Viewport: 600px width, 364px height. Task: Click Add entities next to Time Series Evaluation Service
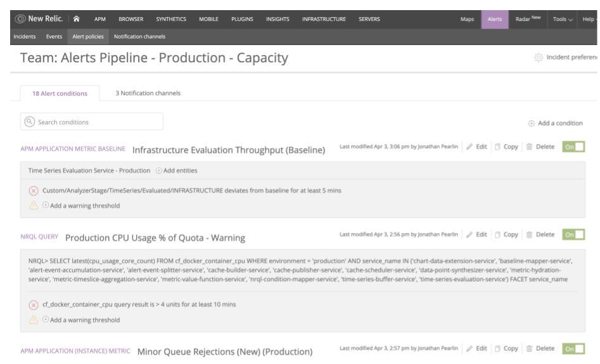click(x=176, y=170)
